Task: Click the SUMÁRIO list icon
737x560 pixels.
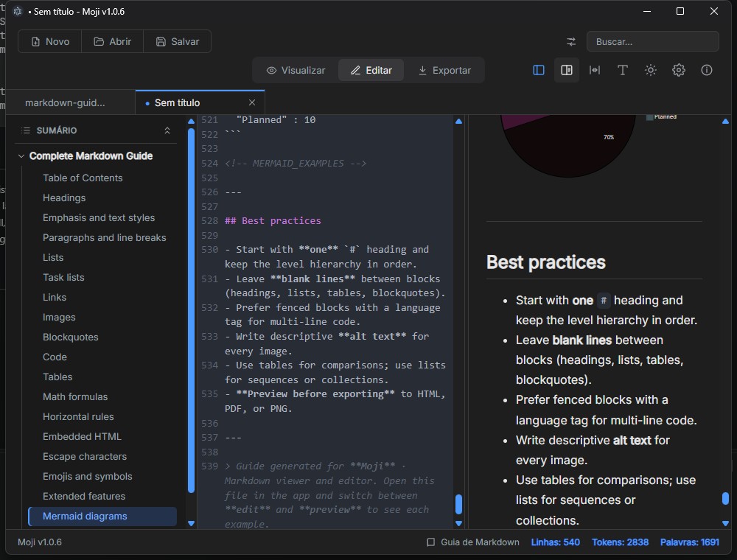Action: coord(26,130)
